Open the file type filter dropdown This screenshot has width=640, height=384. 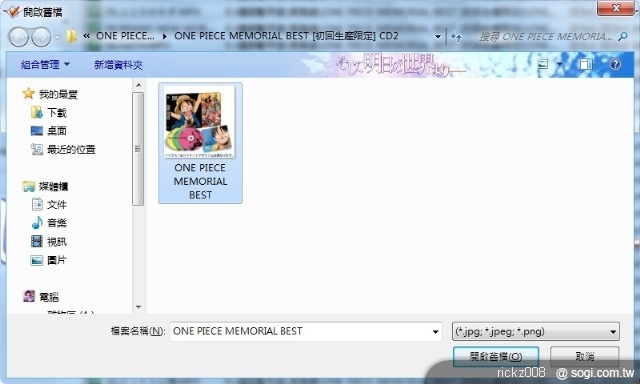click(x=536, y=331)
